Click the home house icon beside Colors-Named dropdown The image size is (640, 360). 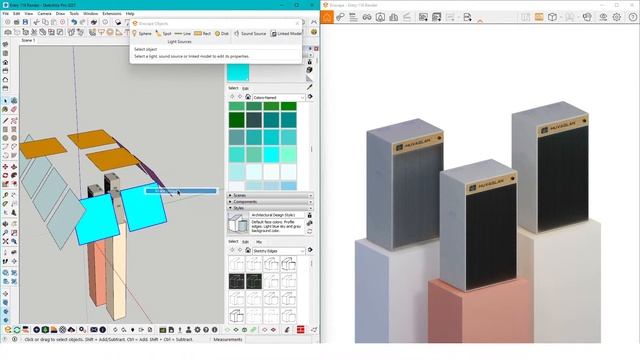[x=248, y=97]
